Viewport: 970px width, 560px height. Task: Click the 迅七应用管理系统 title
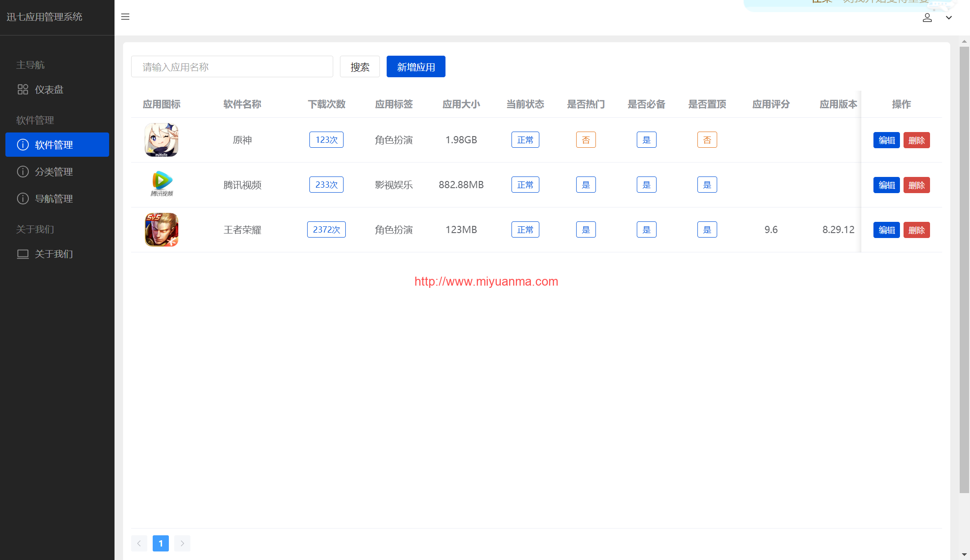click(44, 17)
